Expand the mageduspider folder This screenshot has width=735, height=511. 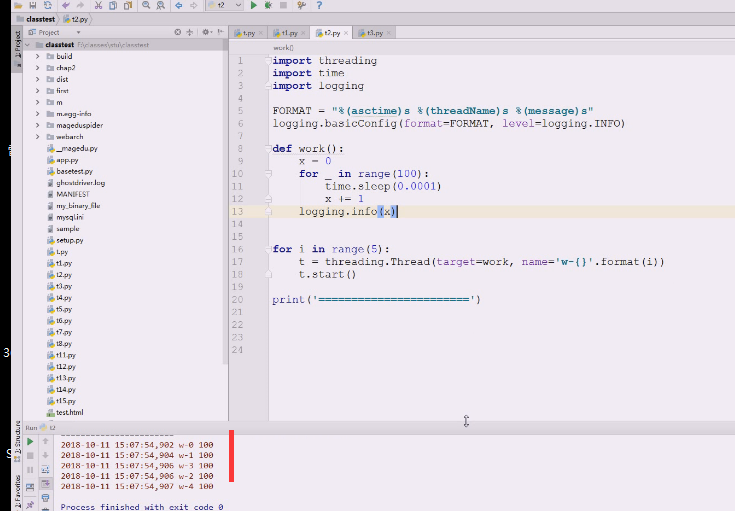tap(38, 125)
